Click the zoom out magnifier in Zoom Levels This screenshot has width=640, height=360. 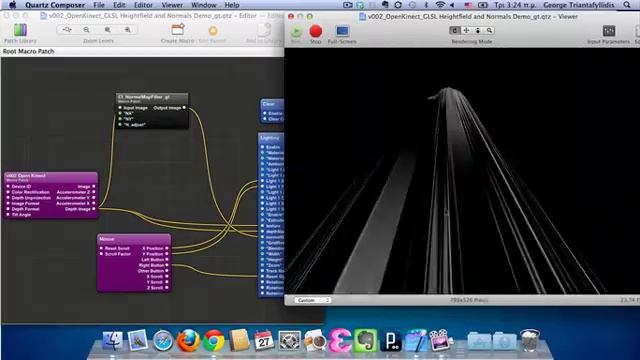(x=87, y=30)
